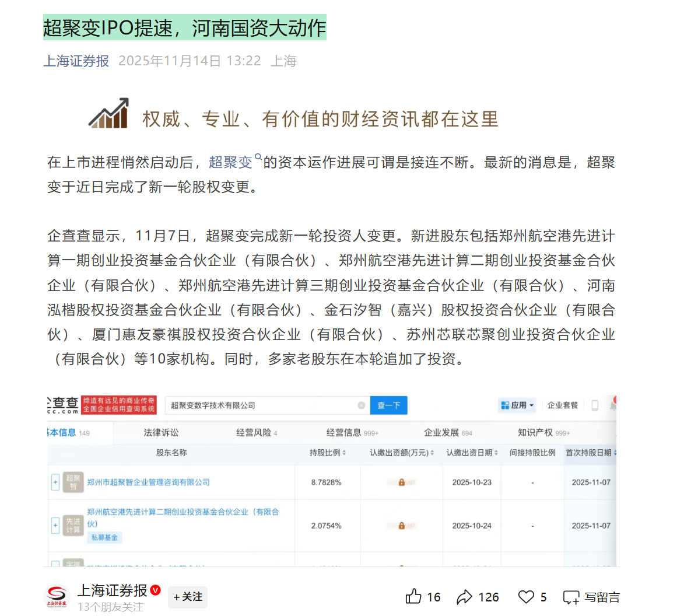This screenshot has height=616, width=691.
Task: Click the thumbs-up like icon
Action: 413,597
